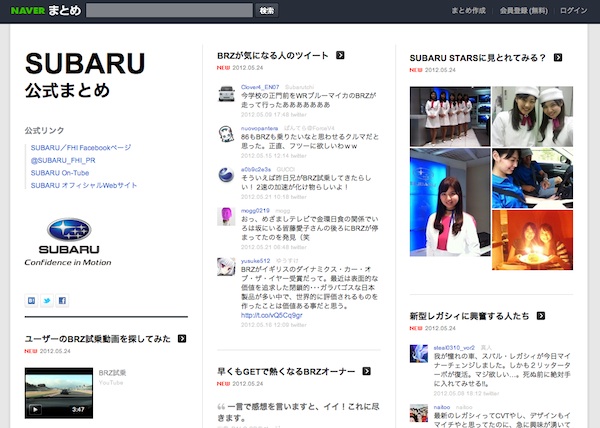Visit SUBARU オフィシャルWebサイト link
600x428 pixels.
[84, 185]
